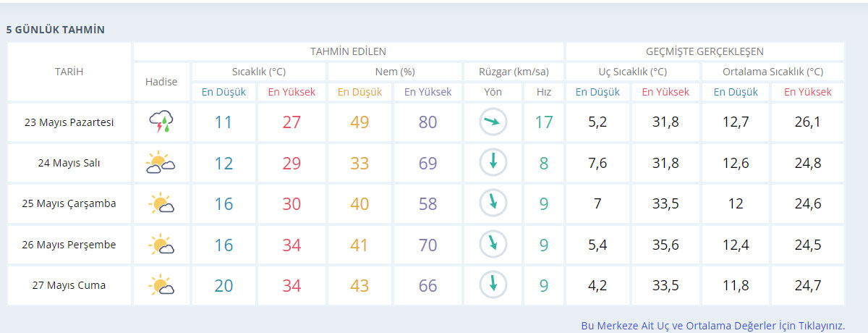
Task: Click the partly cloudy icon for 24 Mayıs Salı
Action: (x=161, y=163)
